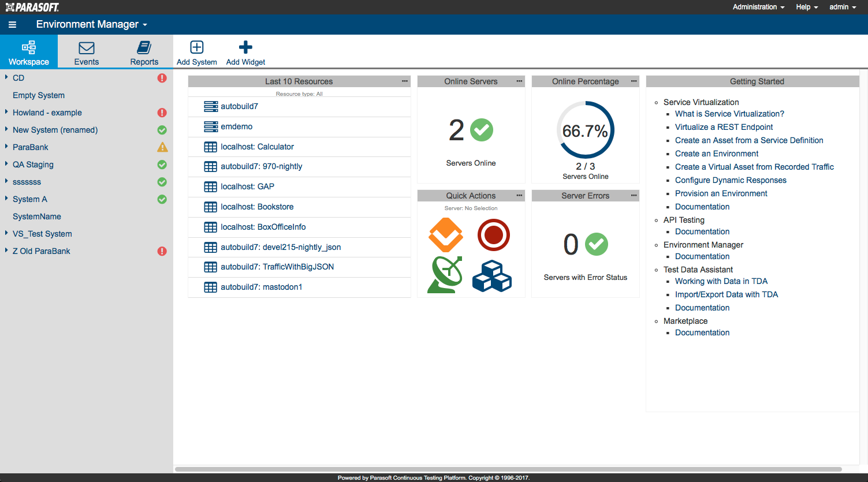Click the Online Servers green check icon
The width and height of the screenshot is (868, 482).
pos(482,130)
